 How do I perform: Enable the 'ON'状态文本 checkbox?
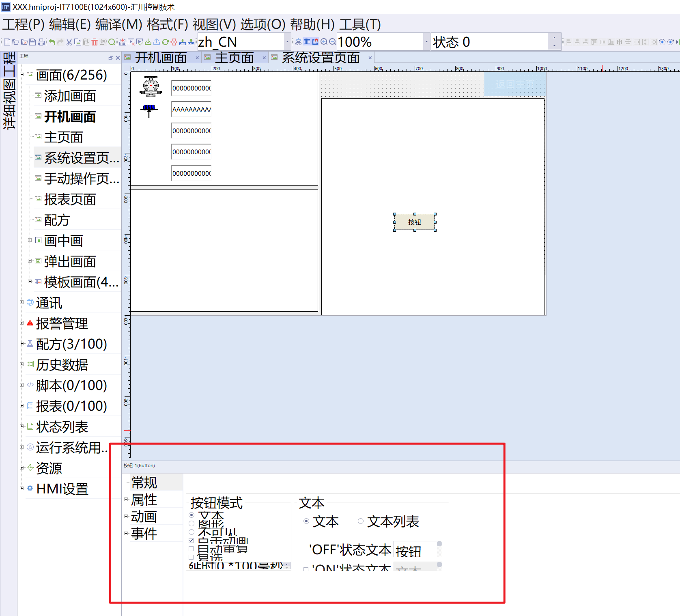[306, 569]
